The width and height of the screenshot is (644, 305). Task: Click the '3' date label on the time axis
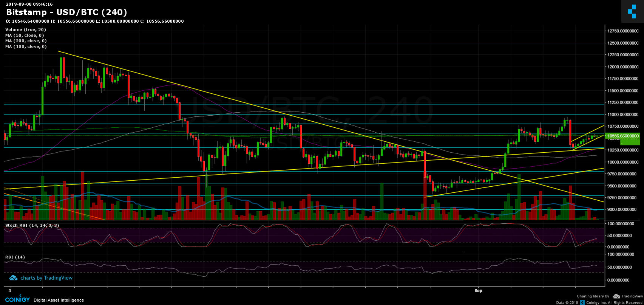pos(10,291)
